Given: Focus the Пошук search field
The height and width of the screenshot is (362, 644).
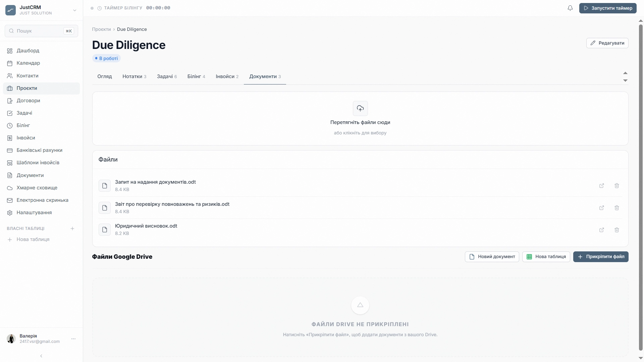Looking at the screenshot, I should pos(41,31).
